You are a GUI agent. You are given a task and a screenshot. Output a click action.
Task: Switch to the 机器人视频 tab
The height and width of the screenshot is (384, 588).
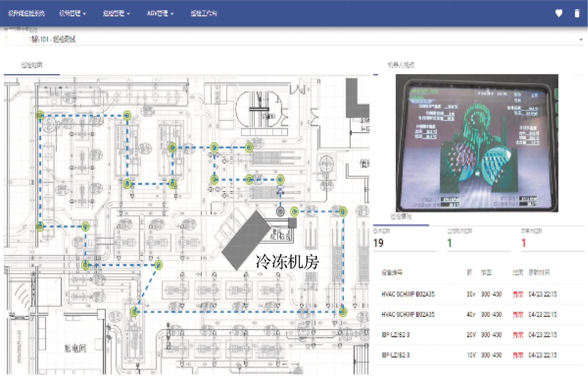(x=401, y=65)
